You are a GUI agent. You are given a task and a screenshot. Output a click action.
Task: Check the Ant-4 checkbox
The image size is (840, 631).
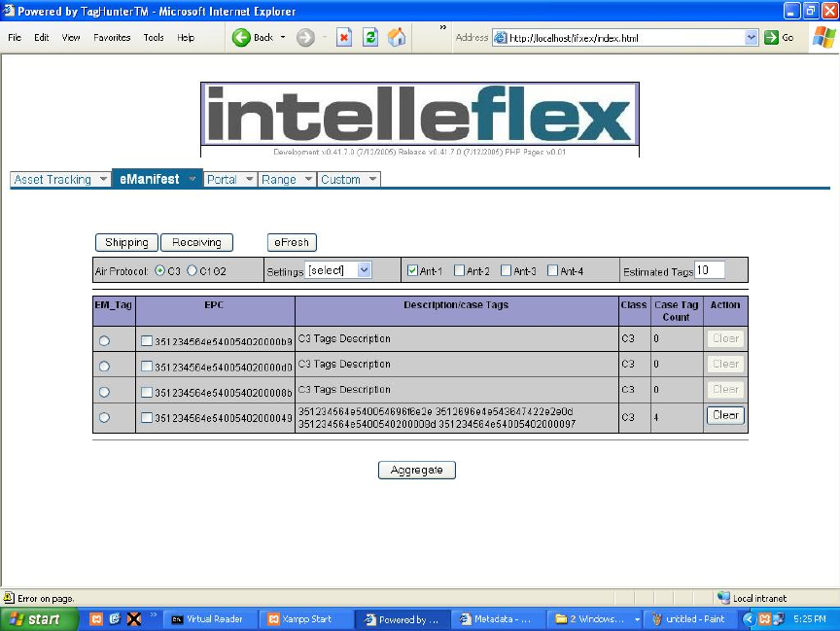(x=553, y=270)
